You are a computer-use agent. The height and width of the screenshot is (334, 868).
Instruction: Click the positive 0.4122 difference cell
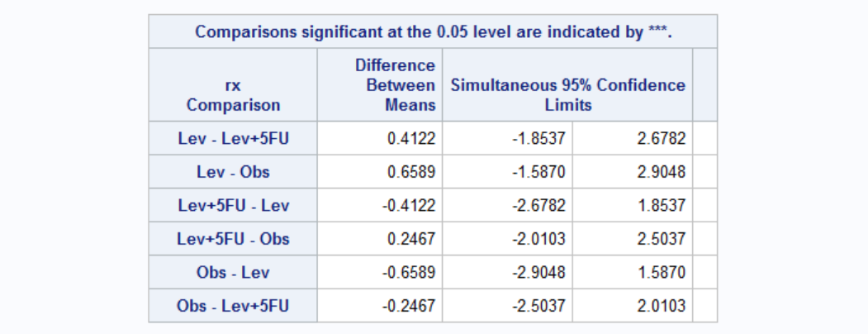click(411, 138)
